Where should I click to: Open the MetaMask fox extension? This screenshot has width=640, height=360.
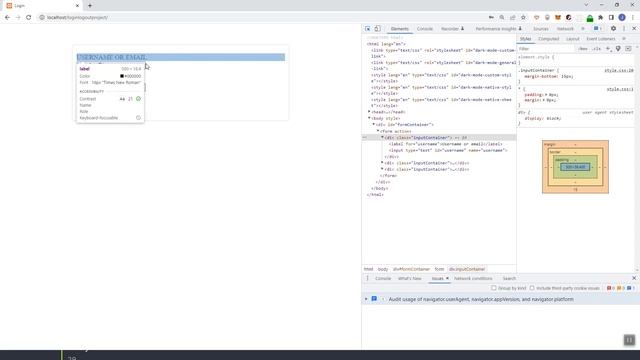pos(558,18)
